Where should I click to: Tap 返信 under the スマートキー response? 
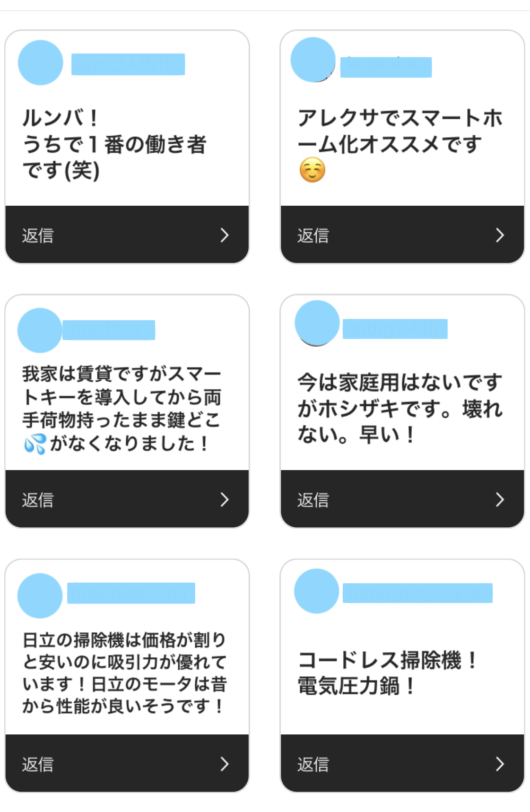pyautogui.click(x=38, y=500)
